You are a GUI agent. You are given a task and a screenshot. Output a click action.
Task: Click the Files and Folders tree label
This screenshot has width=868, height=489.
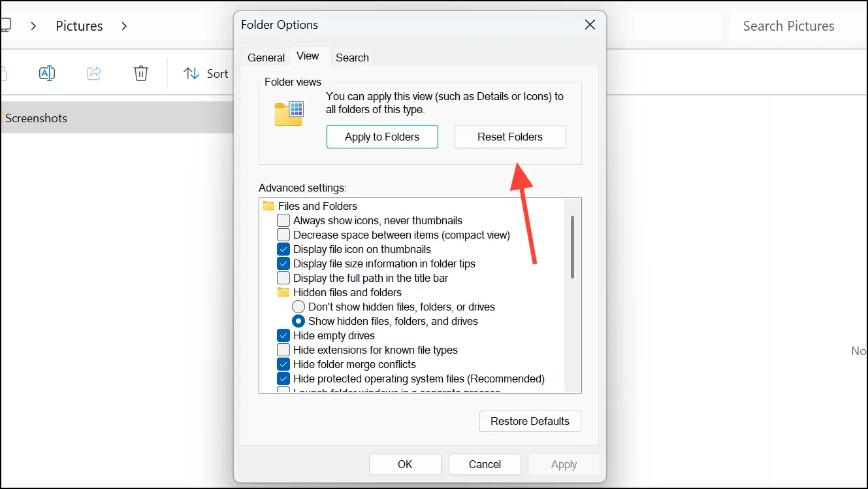317,206
